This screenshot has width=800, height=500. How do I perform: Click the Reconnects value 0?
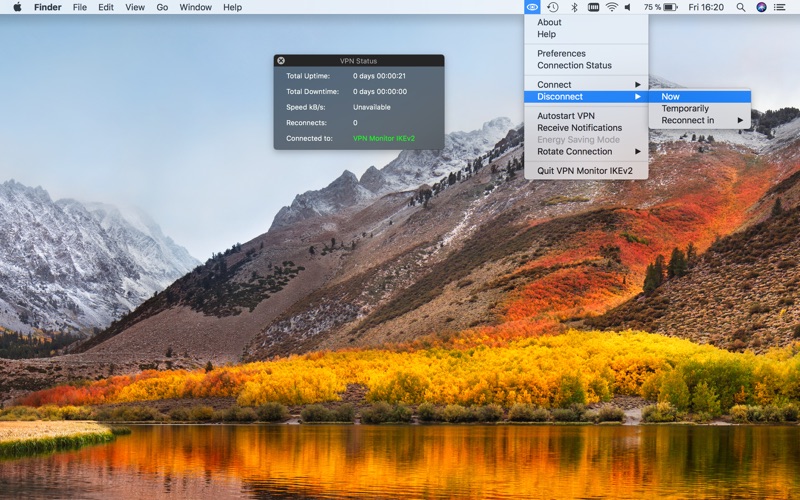[355, 123]
